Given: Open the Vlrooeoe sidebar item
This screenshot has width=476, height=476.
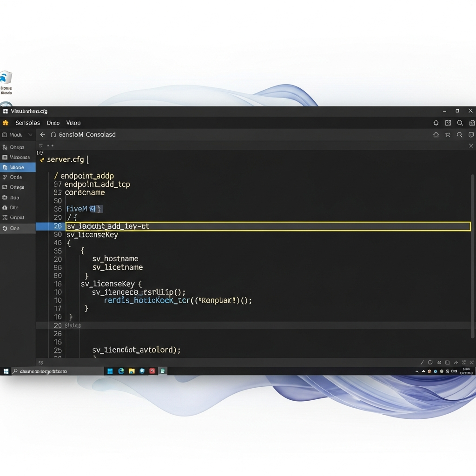Looking at the screenshot, I should [17, 157].
